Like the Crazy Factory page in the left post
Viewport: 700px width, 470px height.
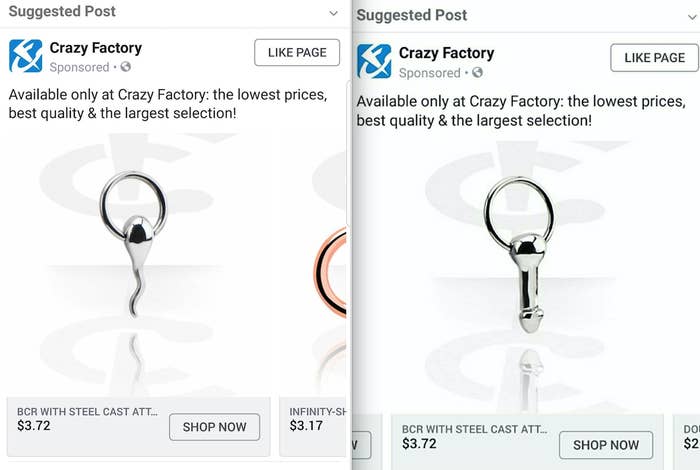coord(297,53)
